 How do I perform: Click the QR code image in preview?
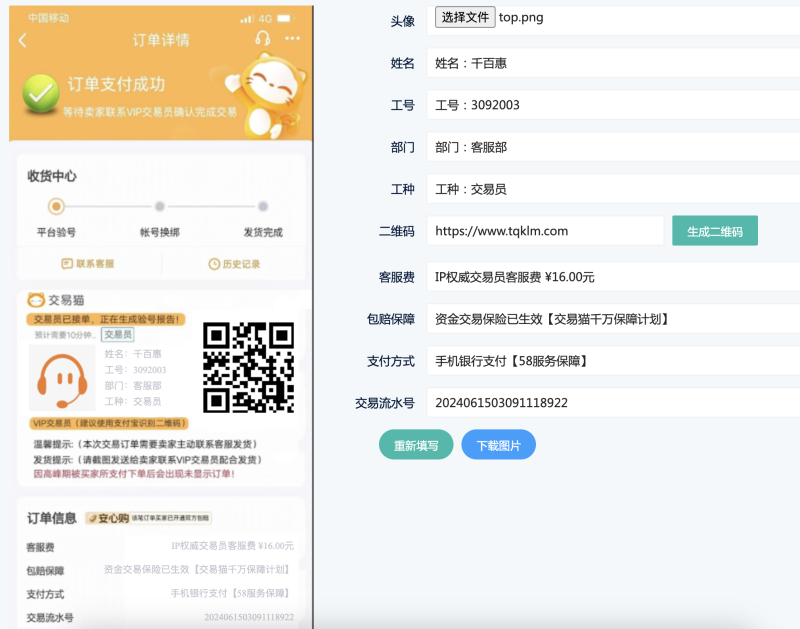click(x=248, y=367)
